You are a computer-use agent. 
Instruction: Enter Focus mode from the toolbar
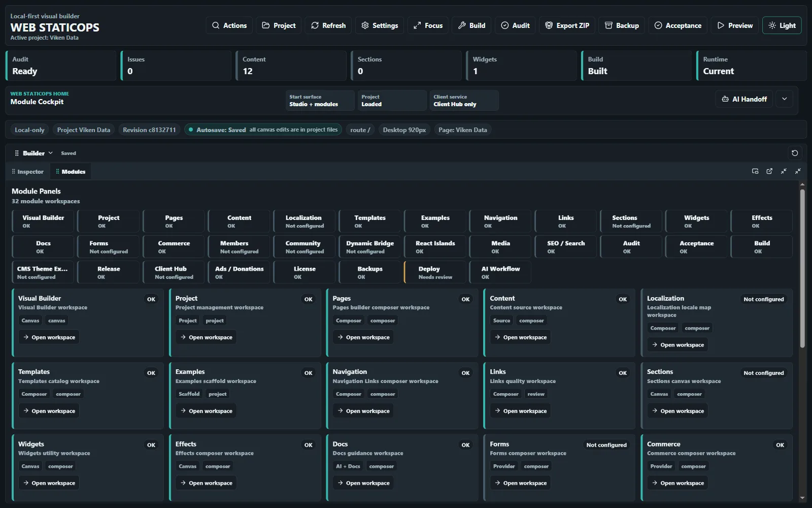428,25
